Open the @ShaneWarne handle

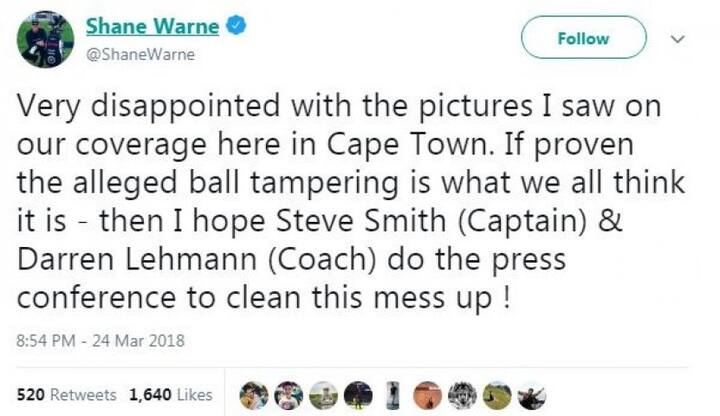coord(141,55)
